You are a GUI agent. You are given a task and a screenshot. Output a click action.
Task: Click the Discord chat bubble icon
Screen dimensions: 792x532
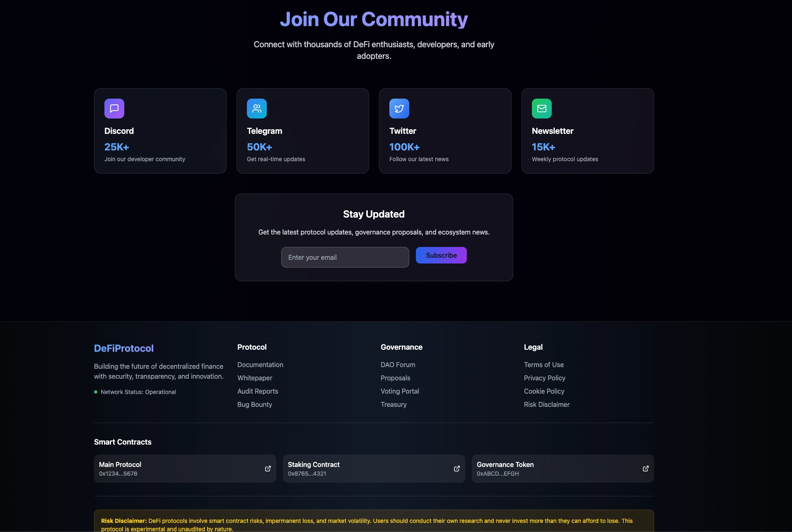[114, 109]
